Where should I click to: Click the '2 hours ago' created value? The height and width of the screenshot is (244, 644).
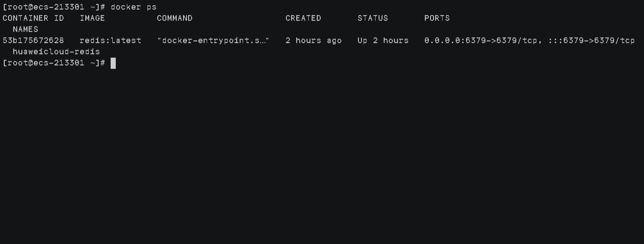pyautogui.click(x=313, y=40)
